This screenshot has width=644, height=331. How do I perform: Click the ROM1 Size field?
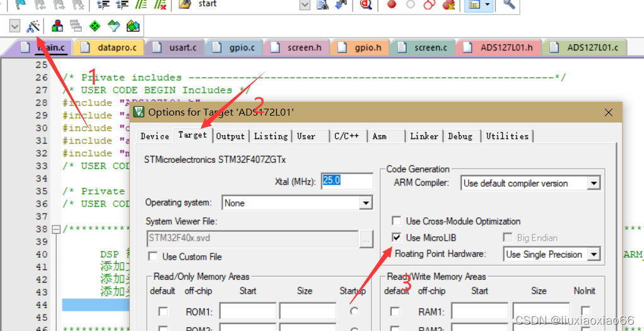pos(308,311)
